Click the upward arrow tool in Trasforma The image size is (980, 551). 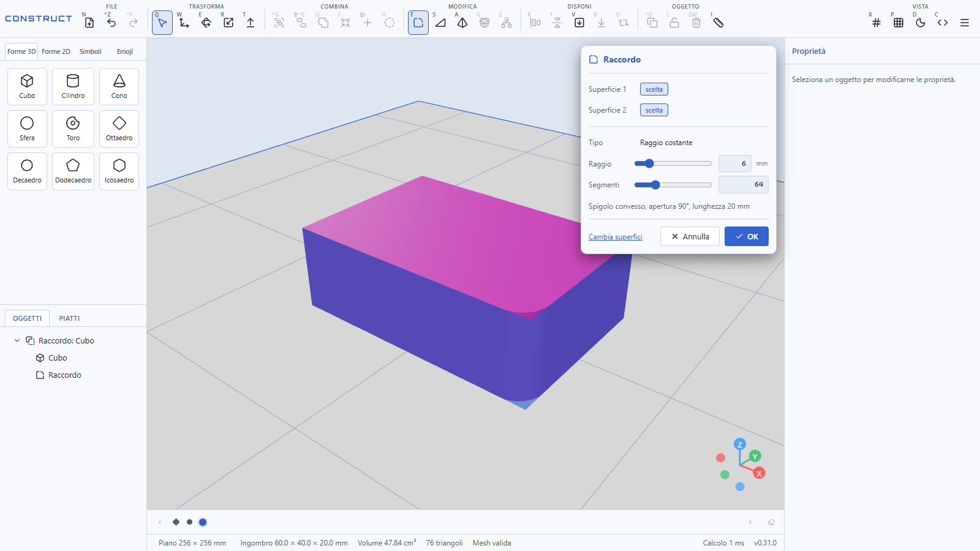pyautogui.click(x=251, y=23)
